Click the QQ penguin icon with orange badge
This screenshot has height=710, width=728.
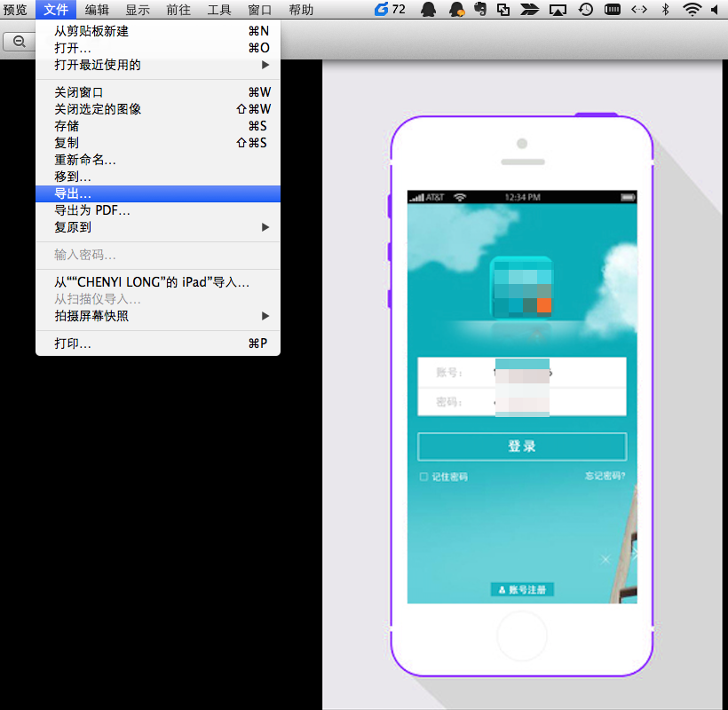point(457,9)
